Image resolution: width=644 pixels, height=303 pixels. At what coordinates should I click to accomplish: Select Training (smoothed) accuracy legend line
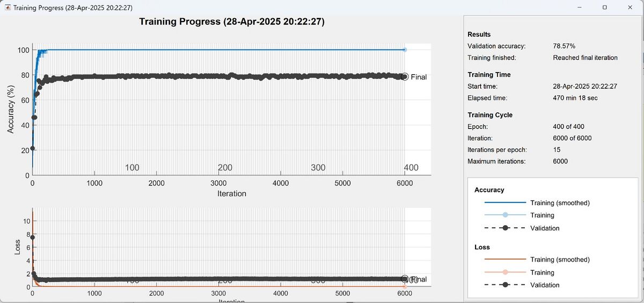point(505,203)
